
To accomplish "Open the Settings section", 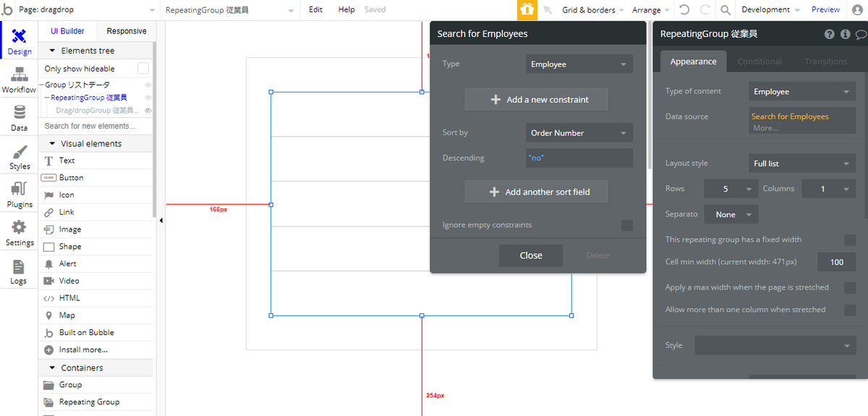I will click(19, 234).
